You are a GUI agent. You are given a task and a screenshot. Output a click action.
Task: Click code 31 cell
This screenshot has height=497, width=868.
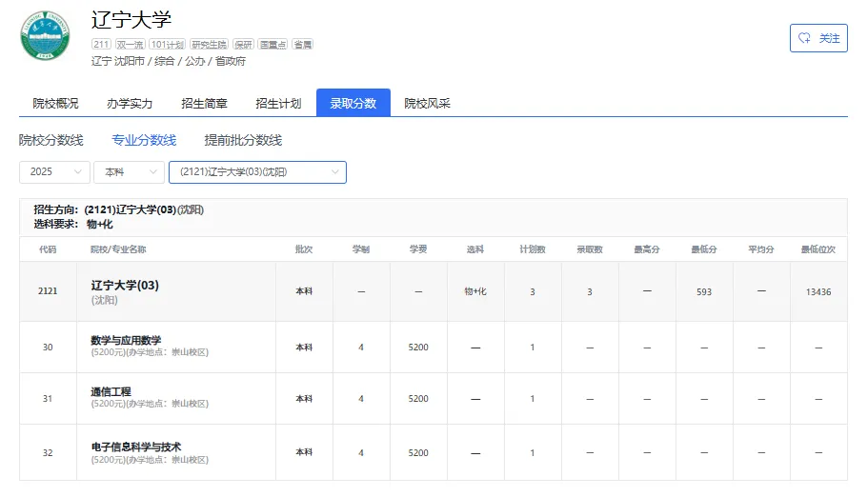pos(48,399)
